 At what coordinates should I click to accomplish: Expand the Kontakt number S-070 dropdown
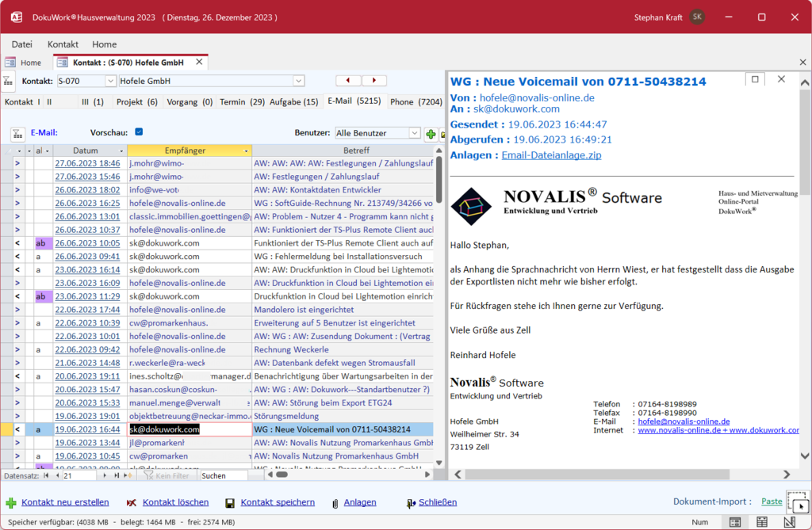pyautogui.click(x=110, y=81)
